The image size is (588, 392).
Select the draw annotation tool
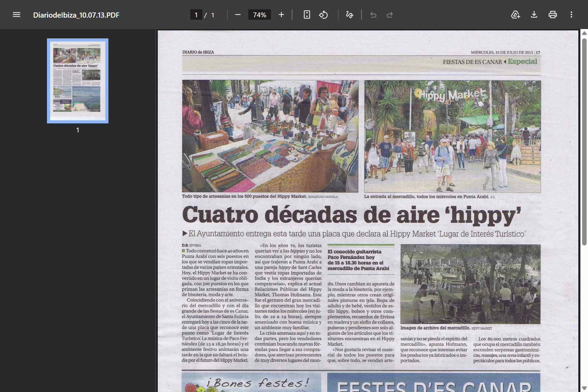(349, 15)
